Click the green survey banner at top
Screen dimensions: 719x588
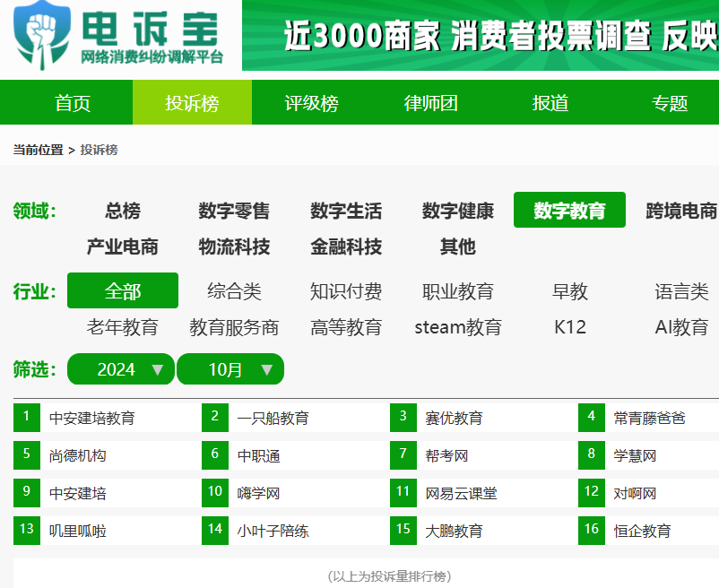pyautogui.click(x=481, y=35)
